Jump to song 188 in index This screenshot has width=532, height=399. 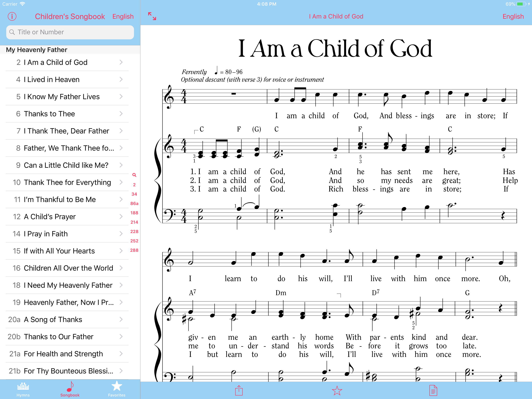[134, 213]
